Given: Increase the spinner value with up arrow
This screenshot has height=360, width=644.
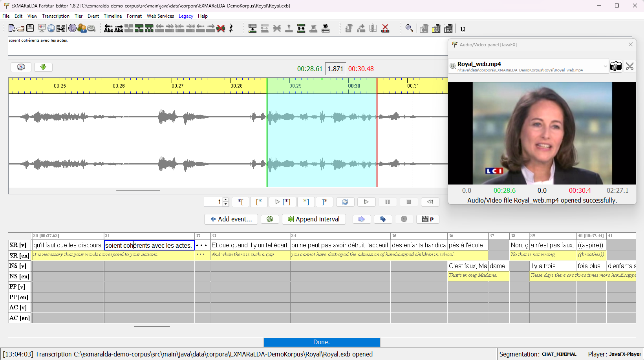Looking at the screenshot, I should pyautogui.click(x=226, y=200).
